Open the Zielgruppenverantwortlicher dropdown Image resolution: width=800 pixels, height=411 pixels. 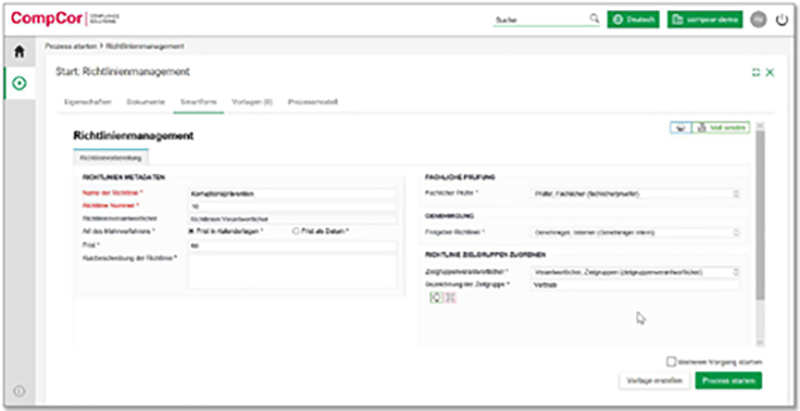pyautogui.click(x=637, y=271)
